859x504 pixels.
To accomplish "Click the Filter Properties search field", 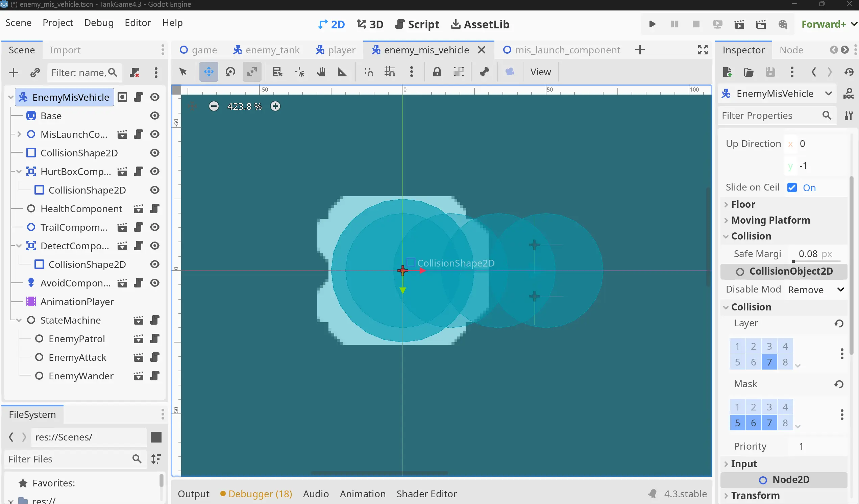I will [777, 116].
